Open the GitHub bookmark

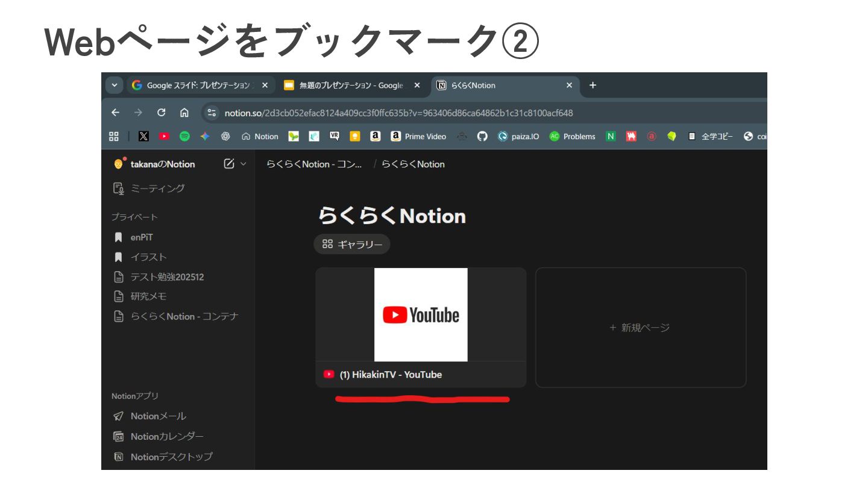[482, 137]
